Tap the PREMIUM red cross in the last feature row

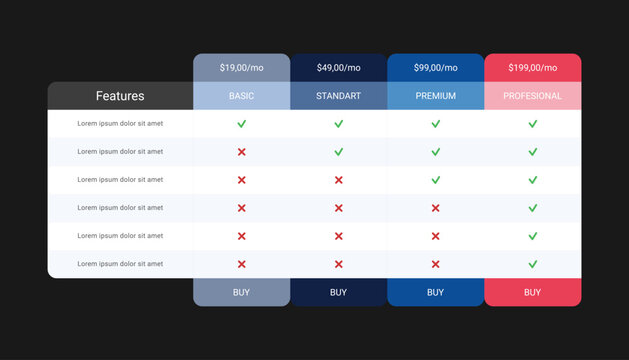(436, 264)
